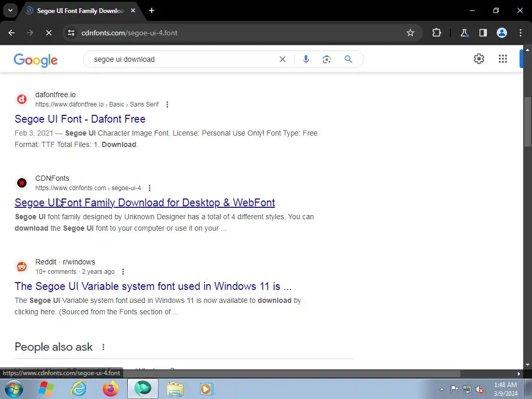Click Reddit · r/windows source label
532x399 pixels.
[65, 262]
